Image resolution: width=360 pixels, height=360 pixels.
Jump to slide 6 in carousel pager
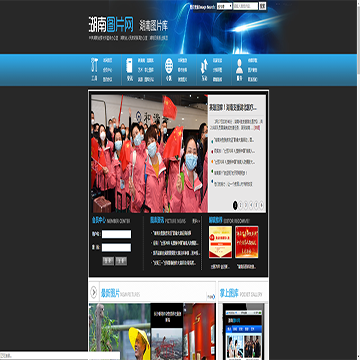point(261,205)
